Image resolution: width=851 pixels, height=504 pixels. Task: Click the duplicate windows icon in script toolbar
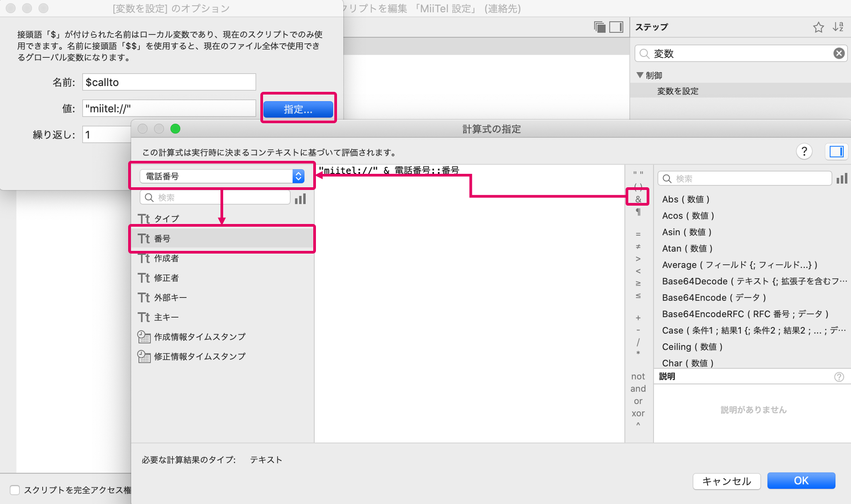(600, 27)
